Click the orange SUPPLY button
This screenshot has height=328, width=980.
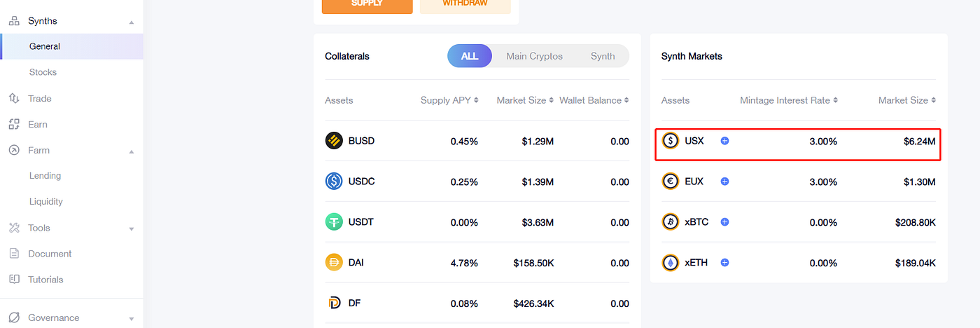367,4
